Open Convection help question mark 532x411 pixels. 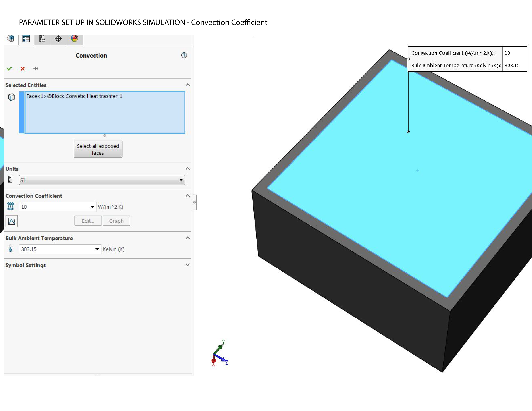pyautogui.click(x=184, y=55)
